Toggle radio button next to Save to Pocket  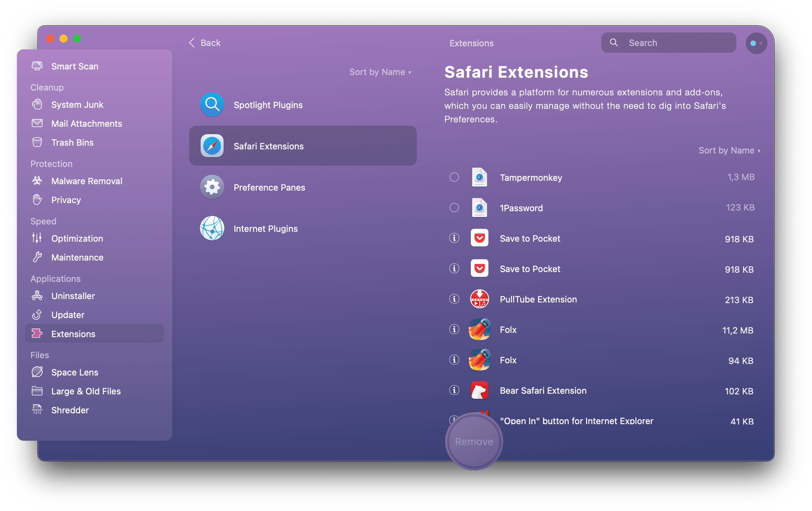[454, 238]
